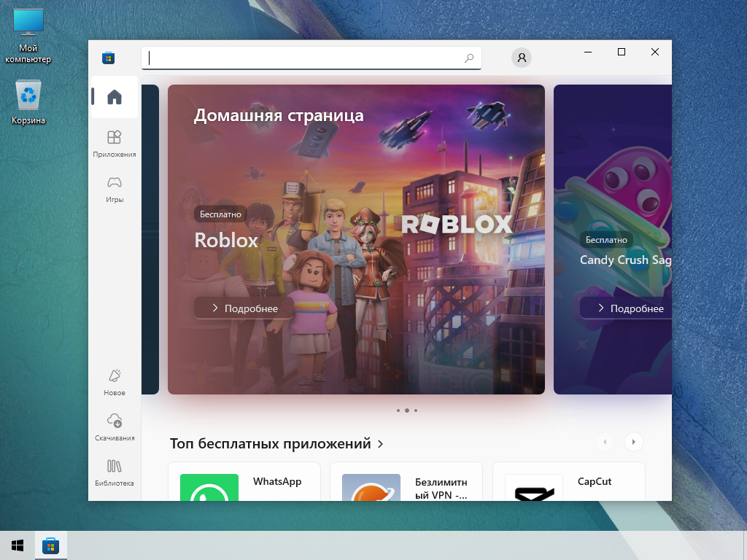Click the Microsoft Store logo in title bar

tap(108, 58)
